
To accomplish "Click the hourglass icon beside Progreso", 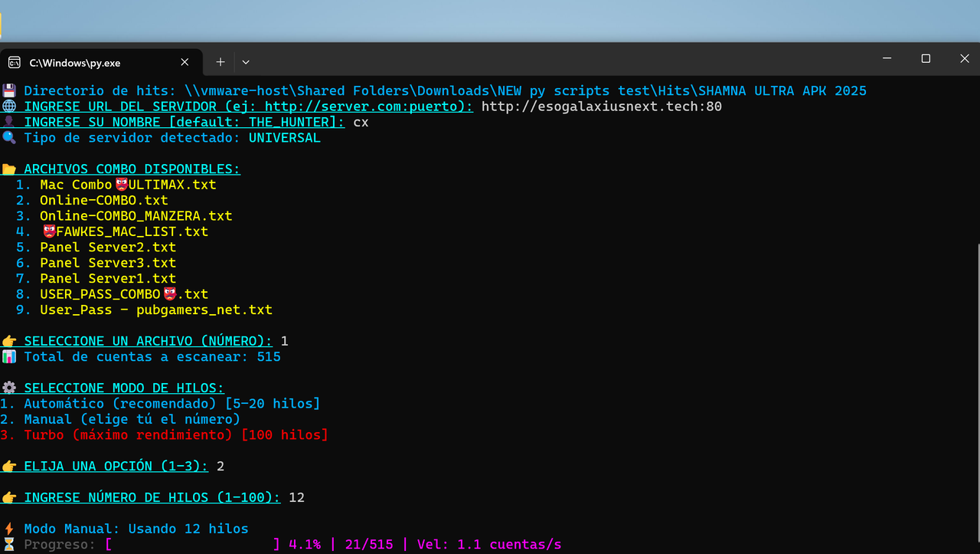I will pyautogui.click(x=8, y=545).
